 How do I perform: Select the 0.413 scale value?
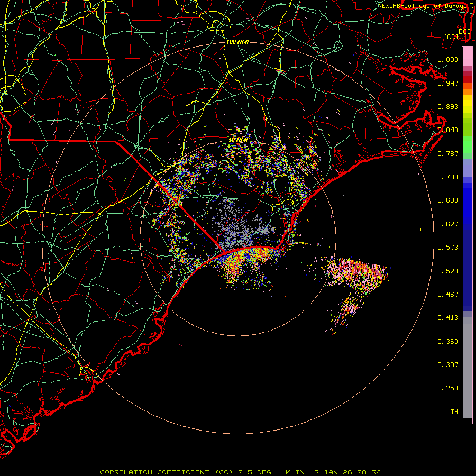tap(448, 318)
